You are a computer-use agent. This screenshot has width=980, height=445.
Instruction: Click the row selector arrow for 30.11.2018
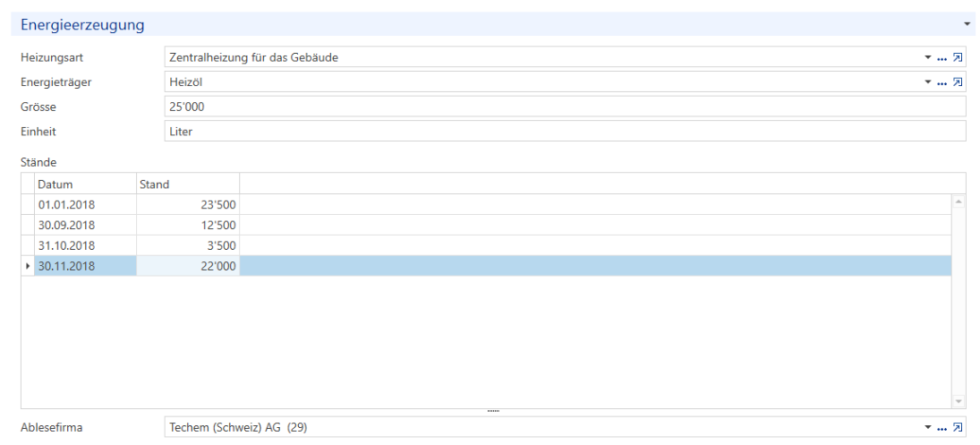(28, 266)
